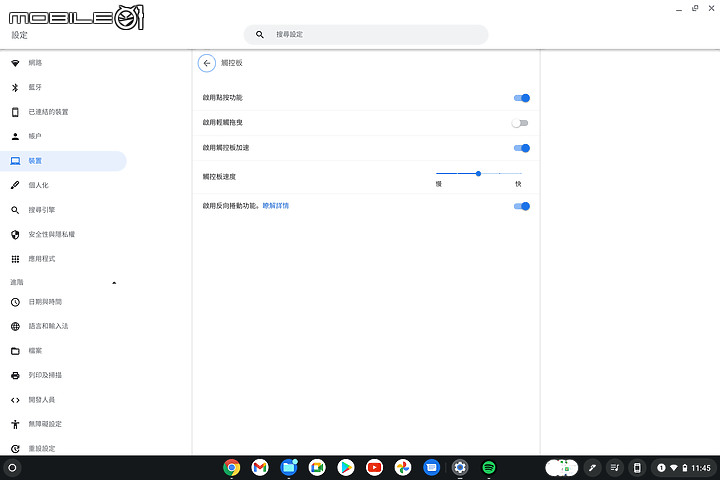Open Chrome browser from the shelf

[231, 468]
